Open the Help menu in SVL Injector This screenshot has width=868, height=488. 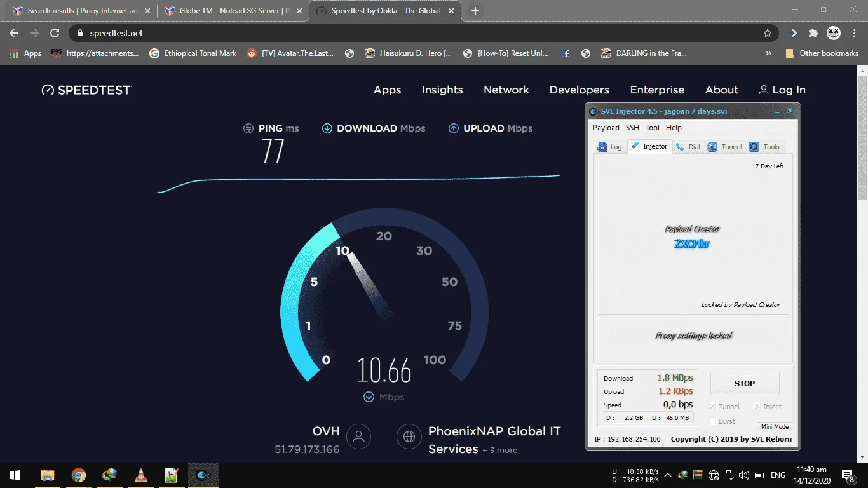[674, 128]
